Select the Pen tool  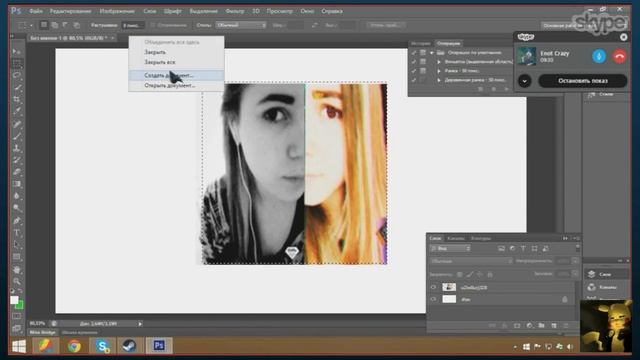coord(17,220)
